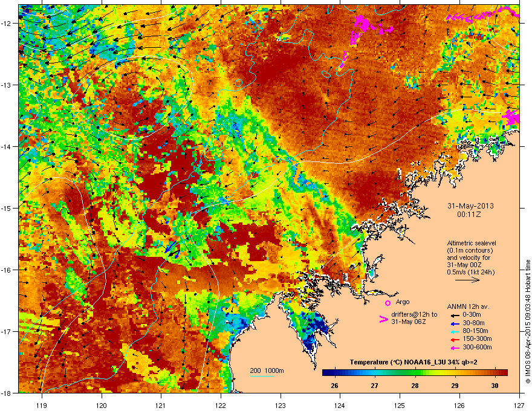Click the drifters@12h to label

[x=414, y=314]
